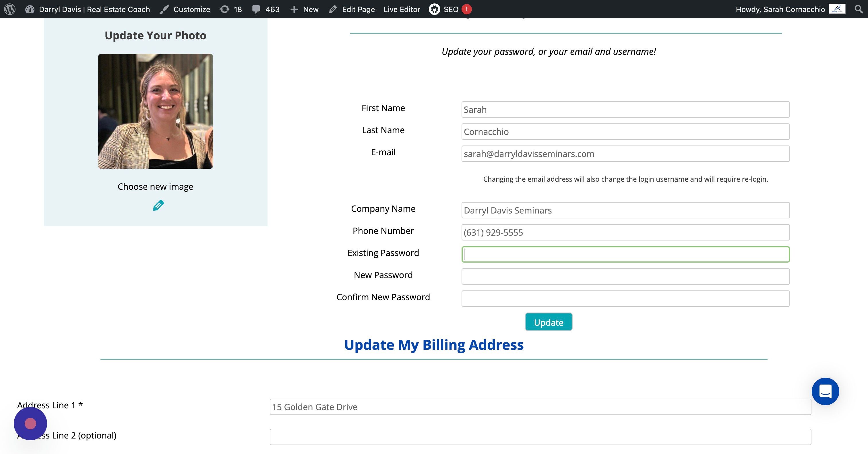
Task: Click the SEO red alert badge
Action: coord(466,9)
